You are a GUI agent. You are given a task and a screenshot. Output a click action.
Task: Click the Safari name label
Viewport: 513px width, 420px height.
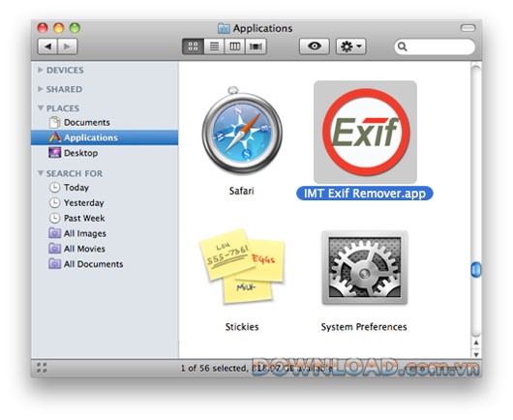[241, 191]
